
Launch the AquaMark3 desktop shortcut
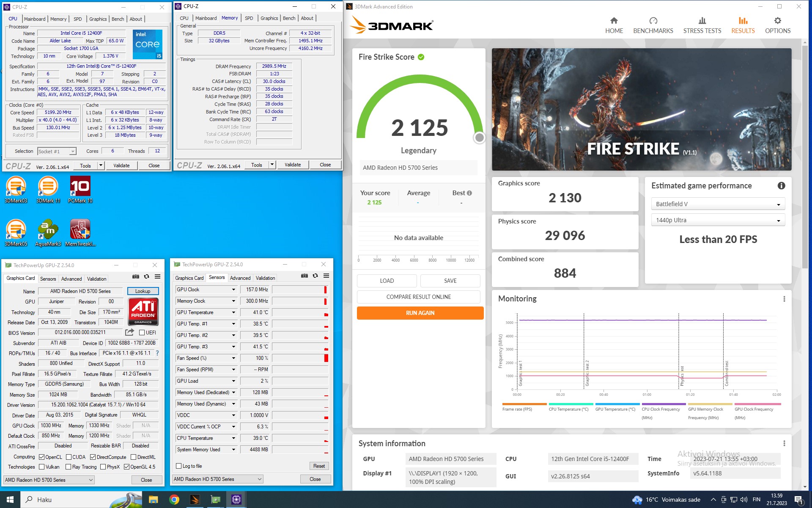48,233
